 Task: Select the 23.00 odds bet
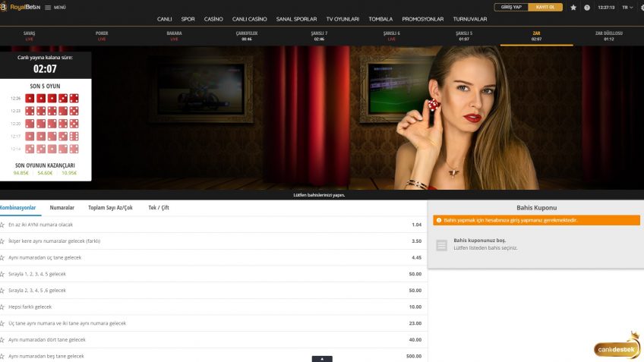415,323
